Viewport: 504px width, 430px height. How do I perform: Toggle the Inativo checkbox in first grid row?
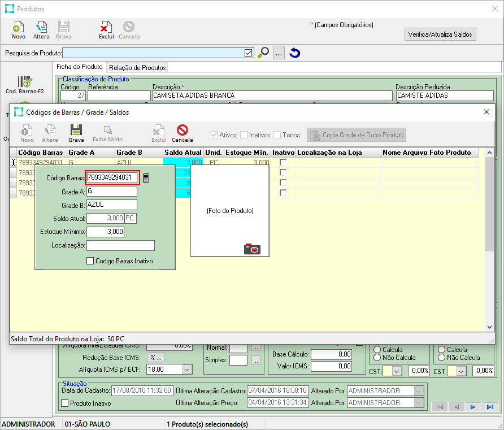tap(283, 163)
